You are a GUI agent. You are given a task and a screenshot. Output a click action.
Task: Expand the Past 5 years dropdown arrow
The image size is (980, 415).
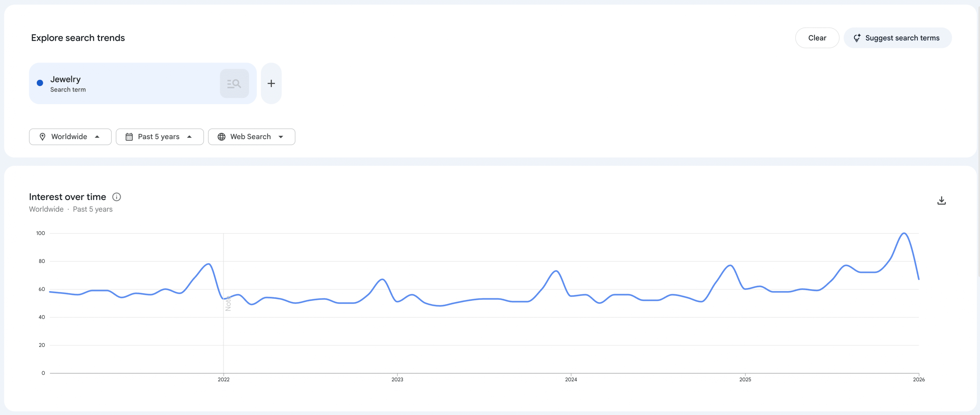[190, 136]
